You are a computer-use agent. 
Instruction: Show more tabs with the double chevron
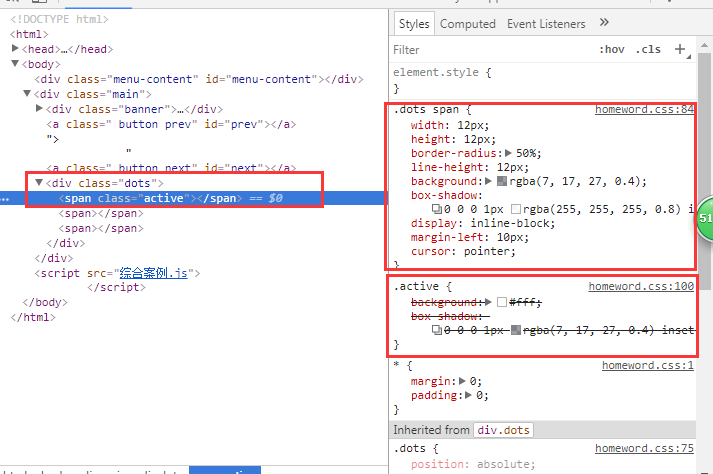[x=604, y=22]
